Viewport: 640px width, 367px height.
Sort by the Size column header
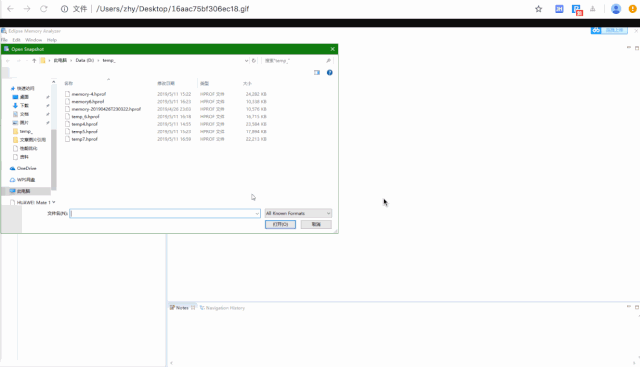click(x=247, y=83)
